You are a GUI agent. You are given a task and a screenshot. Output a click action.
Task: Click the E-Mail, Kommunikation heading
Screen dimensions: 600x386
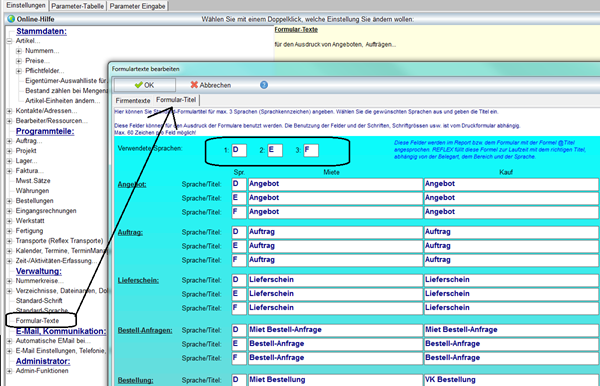click(x=61, y=331)
